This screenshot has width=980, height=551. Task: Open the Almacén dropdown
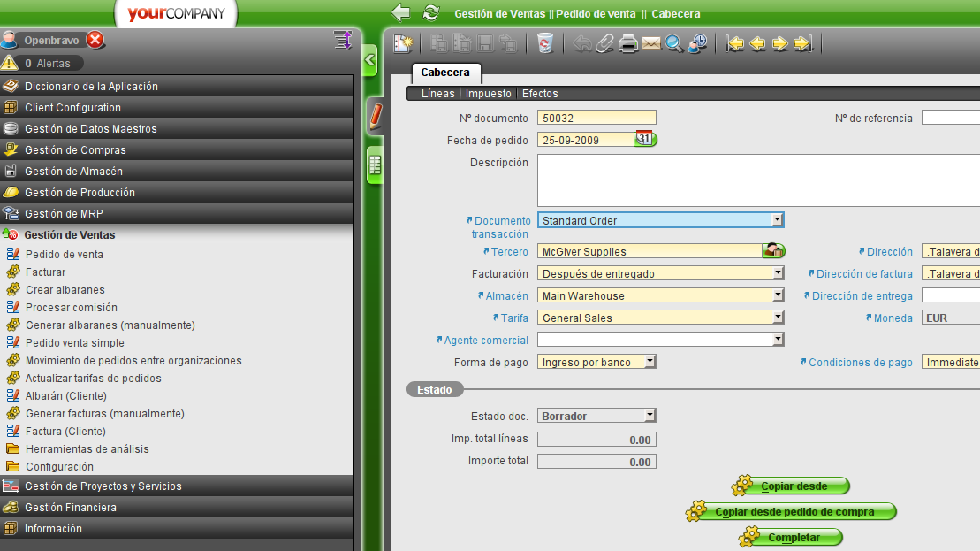778,295
